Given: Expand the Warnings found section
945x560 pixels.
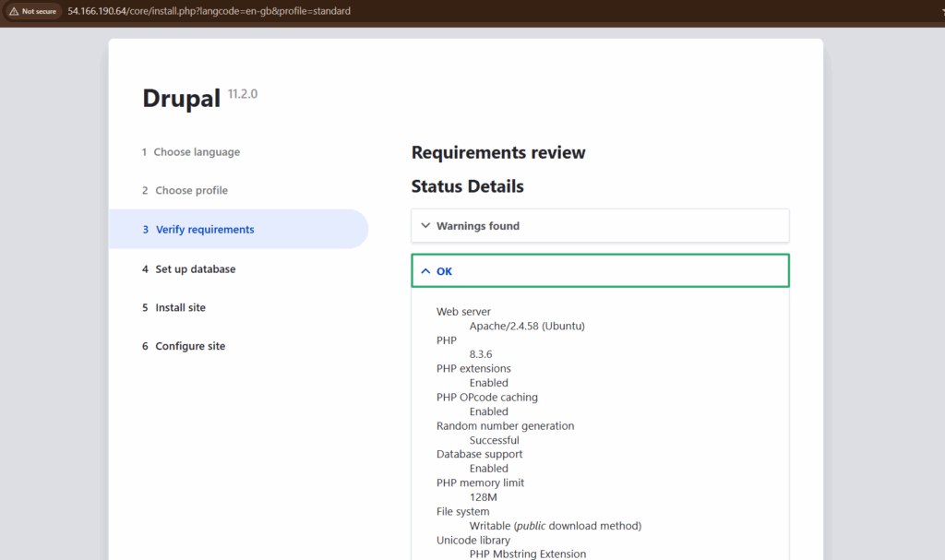Looking at the screenshot, I should [600, 225].
